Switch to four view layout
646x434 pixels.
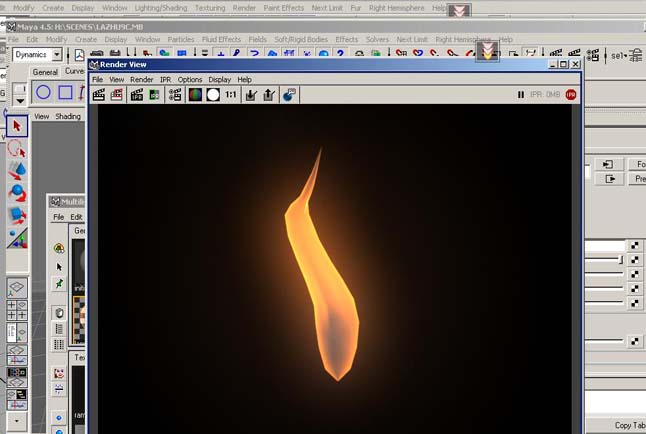[x=17, y=310]
